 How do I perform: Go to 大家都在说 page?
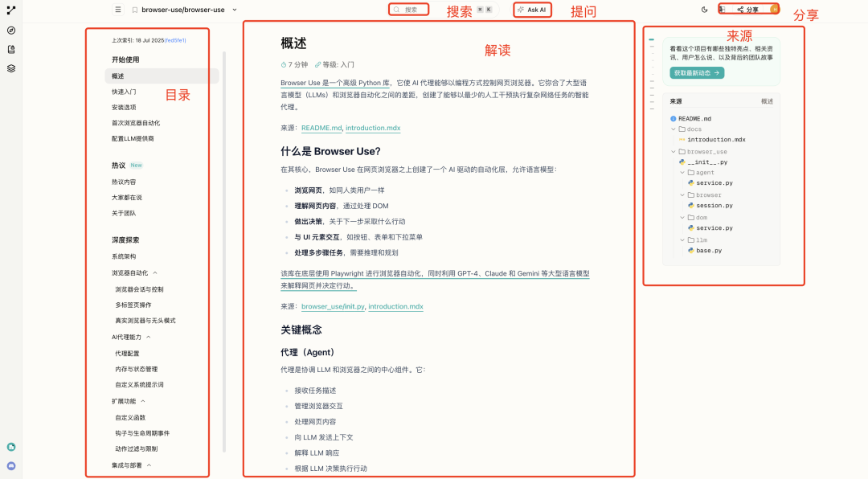point(127,197)
